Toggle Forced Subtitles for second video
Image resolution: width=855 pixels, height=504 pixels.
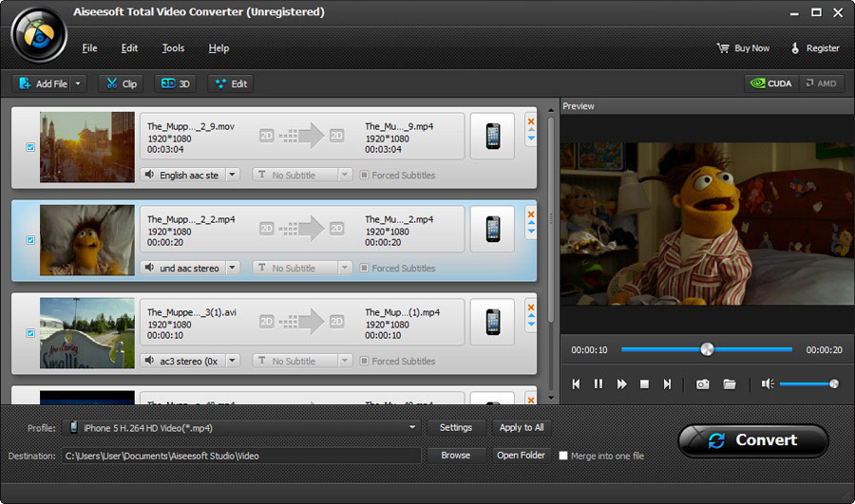coord(364,269)
